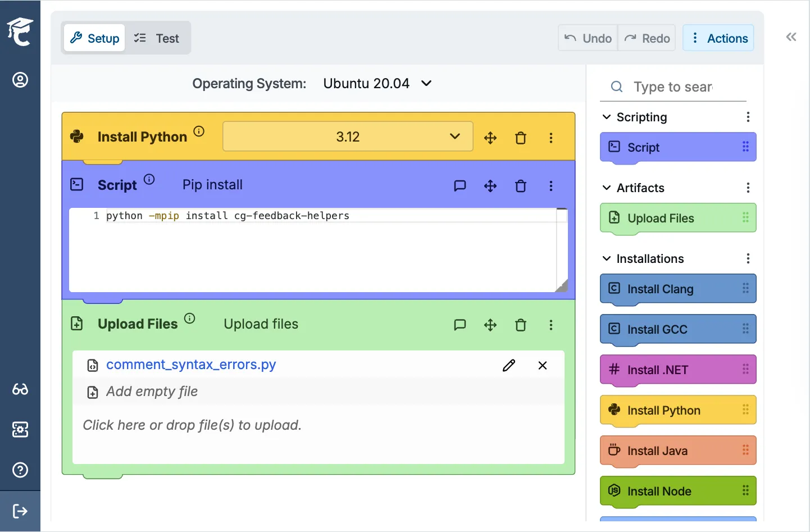This screenshot has height=532, width=810.
Task: Click the search field in the blocks panel
Action: pos(674,87)
